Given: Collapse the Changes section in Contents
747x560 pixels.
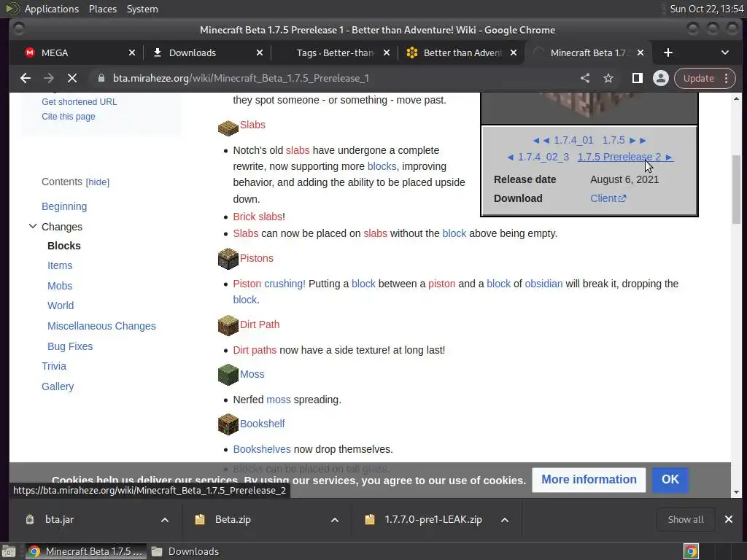Looking at the screenshot, I should click(32, 227).
